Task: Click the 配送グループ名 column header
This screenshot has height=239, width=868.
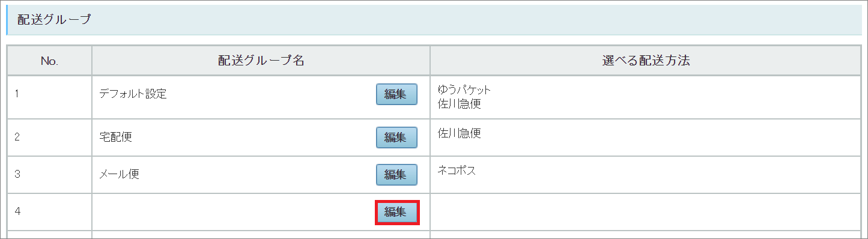Action: click(261, 61)
